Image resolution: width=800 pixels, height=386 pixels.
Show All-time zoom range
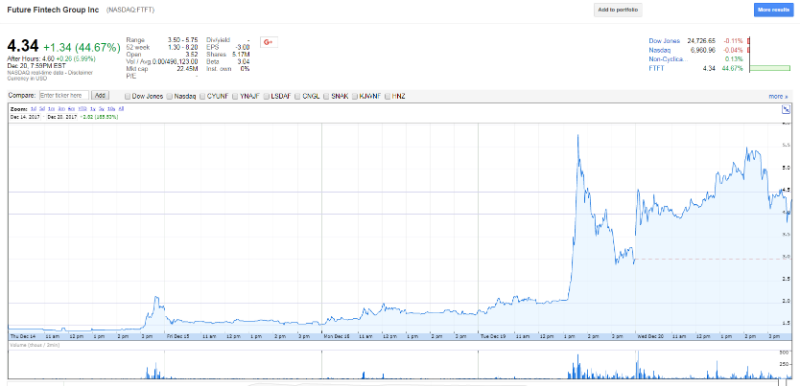click(x=121, y=109)
